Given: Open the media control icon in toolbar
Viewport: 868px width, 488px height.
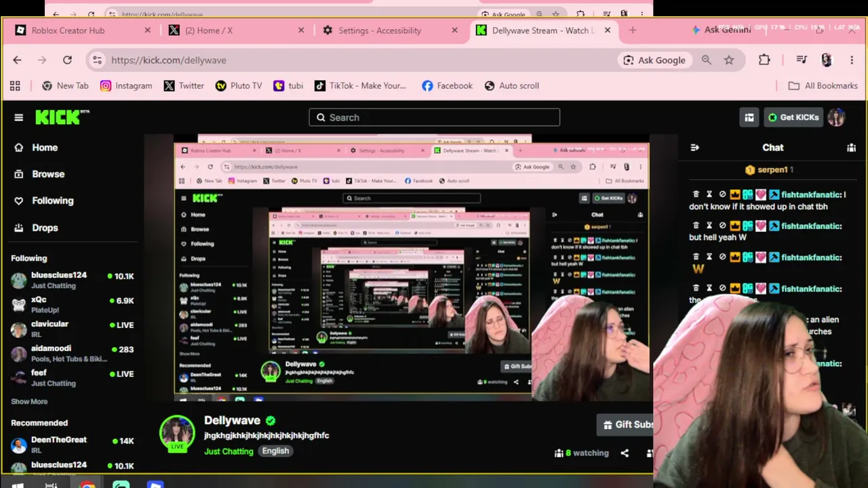Looking at the screenshot, I should tap(802, 60).
